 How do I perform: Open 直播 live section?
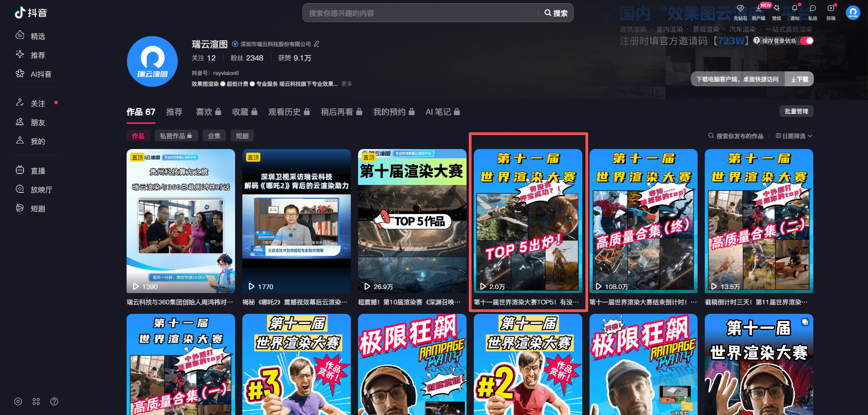tap(31, 171)
